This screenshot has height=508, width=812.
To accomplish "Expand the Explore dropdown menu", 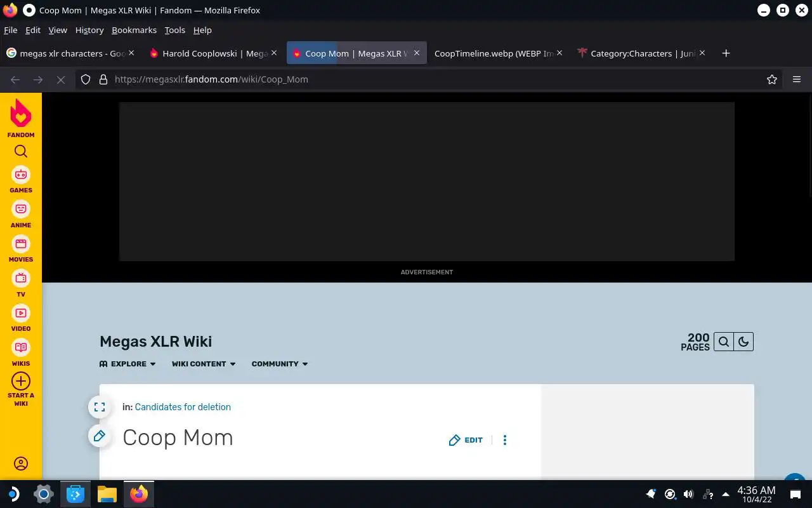I will (x=128, y=364).
